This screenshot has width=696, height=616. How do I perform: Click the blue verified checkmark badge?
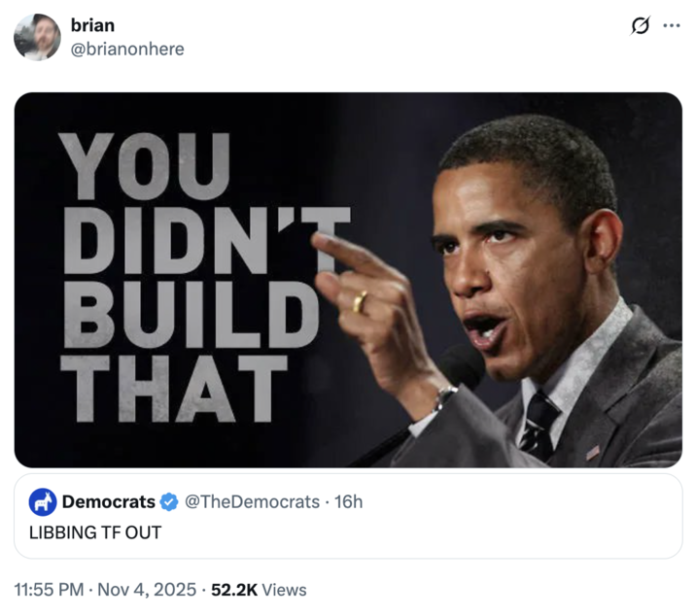(168, 501)
